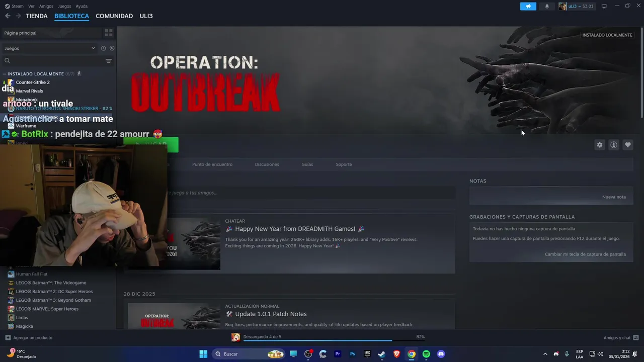Open advanced library filter options icon
Screen dimensions: 644x362
(x=109, y=61)
